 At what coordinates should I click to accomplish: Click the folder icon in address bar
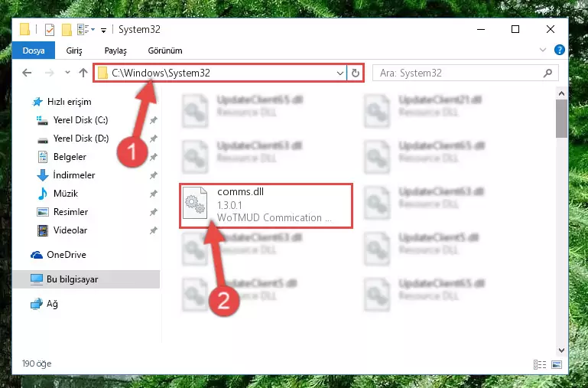coord(102,73)
